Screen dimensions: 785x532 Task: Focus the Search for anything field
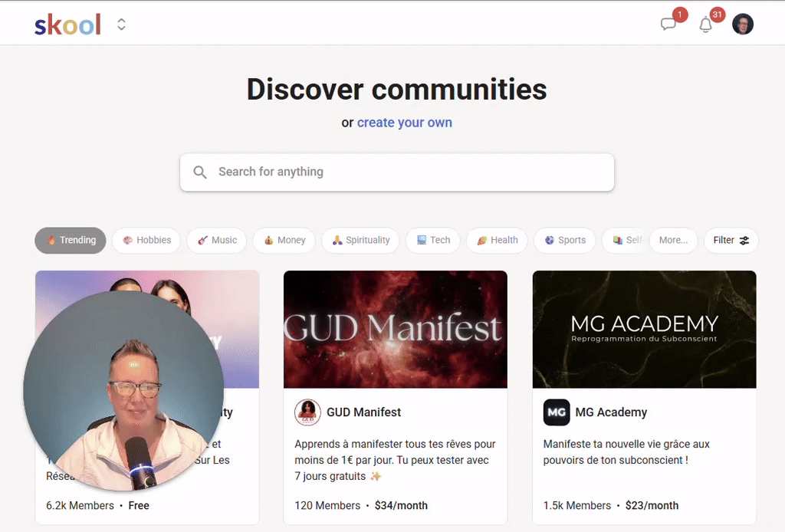397,172
